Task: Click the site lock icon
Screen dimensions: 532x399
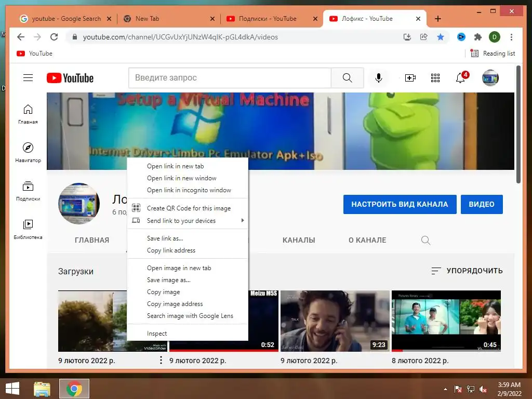Action: 75,37
